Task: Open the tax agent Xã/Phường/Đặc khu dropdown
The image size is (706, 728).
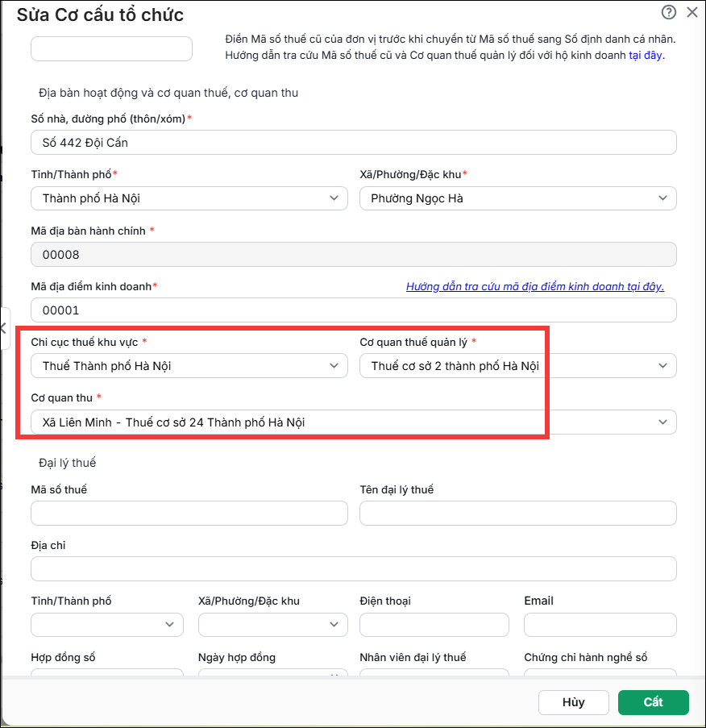Action: 273,625
